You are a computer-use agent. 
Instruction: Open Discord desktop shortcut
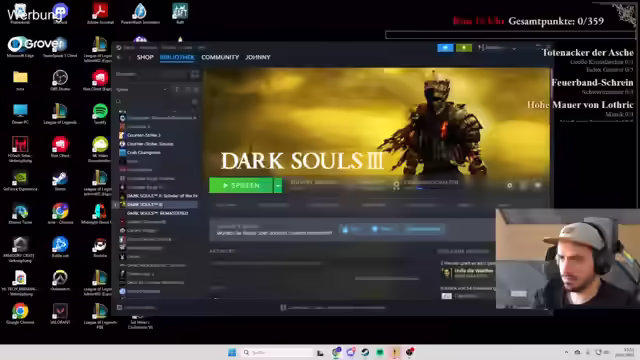click(x=60, y=13)
